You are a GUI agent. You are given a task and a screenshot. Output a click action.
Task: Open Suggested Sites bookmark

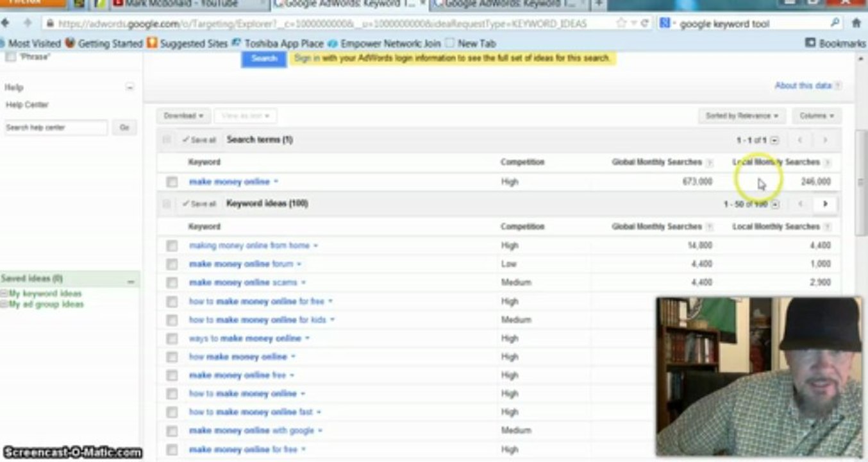click(x=187, y=44)
